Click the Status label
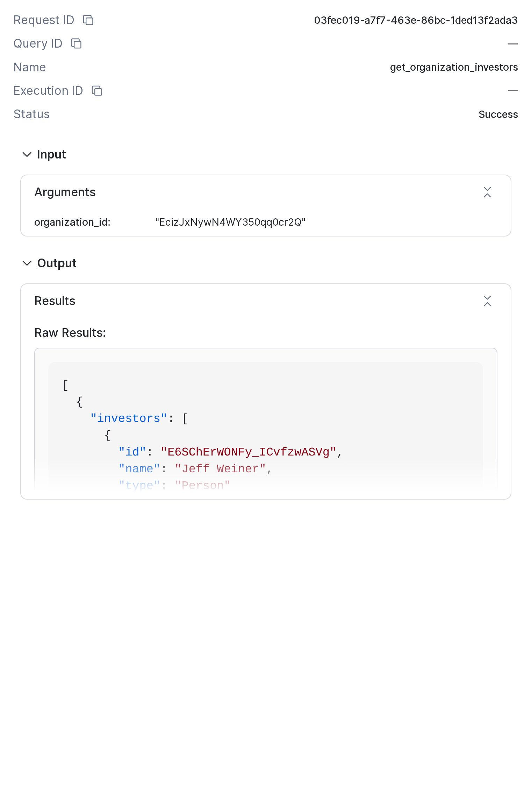 (31, 114)
